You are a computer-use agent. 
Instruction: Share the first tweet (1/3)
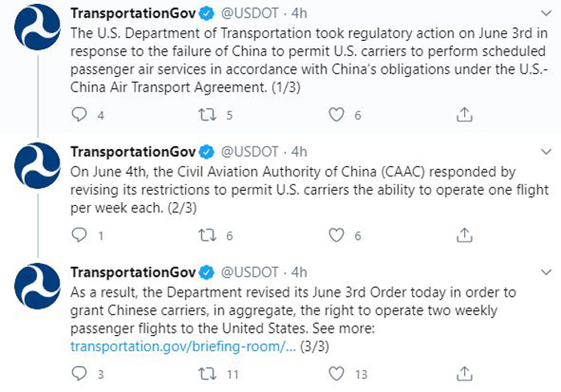point(464,115)
